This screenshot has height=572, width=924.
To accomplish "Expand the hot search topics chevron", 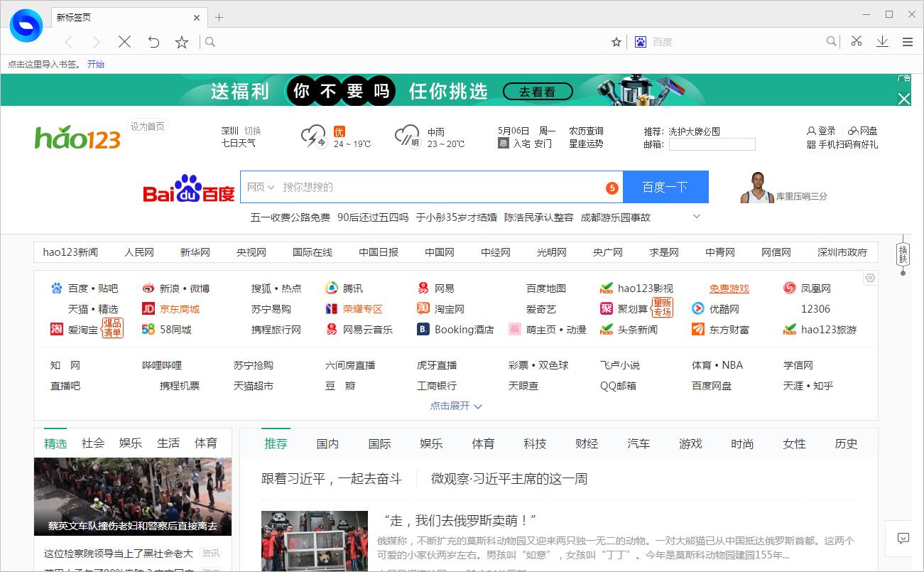I will pyautogui.click(x=696, y=217).
